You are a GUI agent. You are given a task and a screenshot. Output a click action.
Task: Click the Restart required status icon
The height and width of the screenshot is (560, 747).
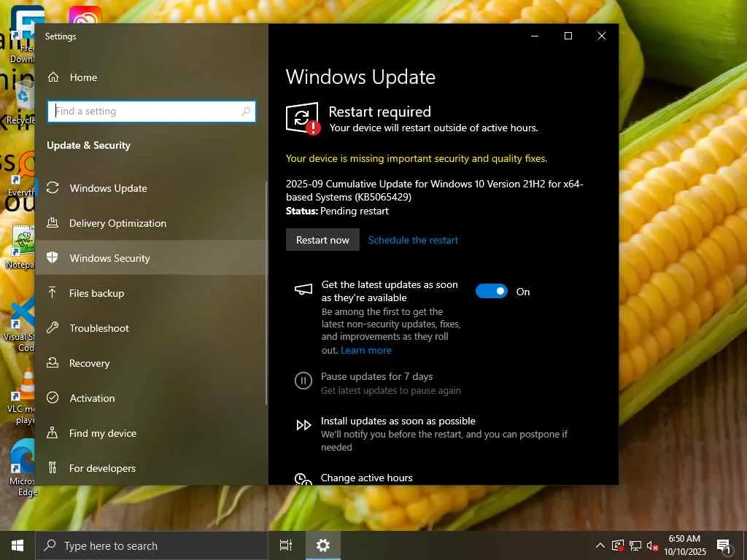303,119
